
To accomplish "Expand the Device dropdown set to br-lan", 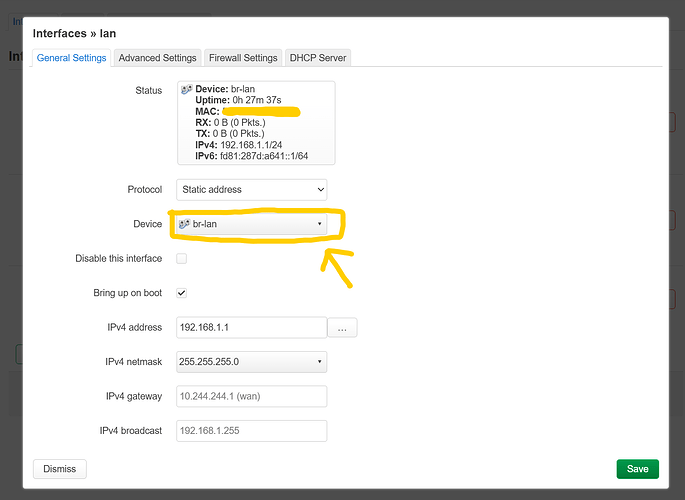I will (x=251, y=224).
